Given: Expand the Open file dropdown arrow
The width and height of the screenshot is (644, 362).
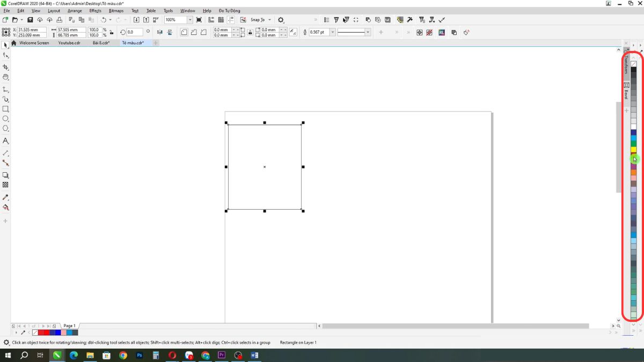Looking at the screenshot, I should click(22, 20).
